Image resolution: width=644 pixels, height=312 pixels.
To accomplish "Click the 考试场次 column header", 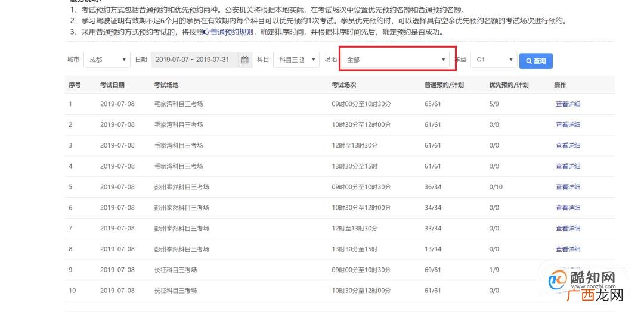I will (x=344, y=85).
